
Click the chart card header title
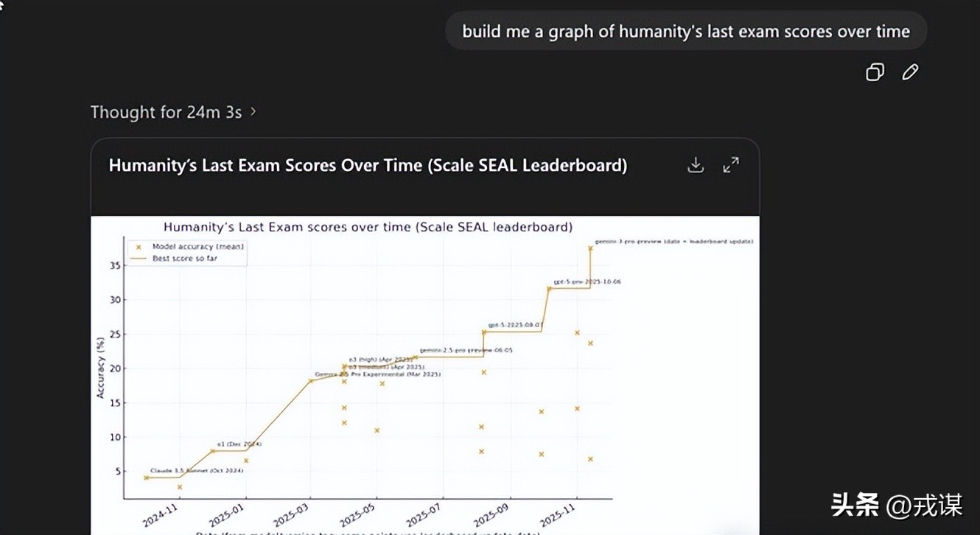[368, 165]
